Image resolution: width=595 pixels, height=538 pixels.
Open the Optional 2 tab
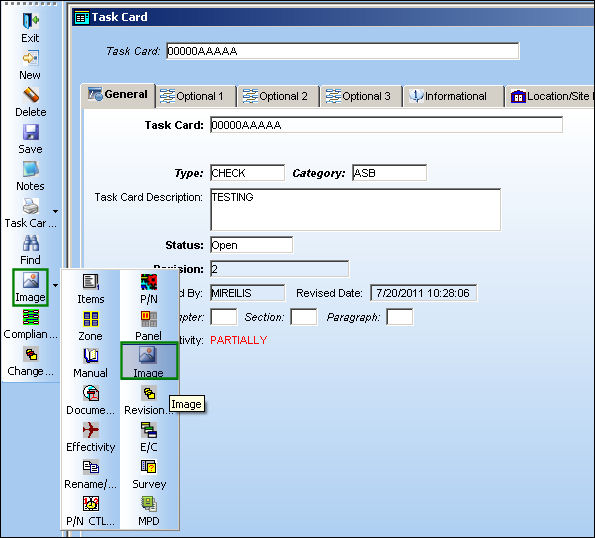279,96
